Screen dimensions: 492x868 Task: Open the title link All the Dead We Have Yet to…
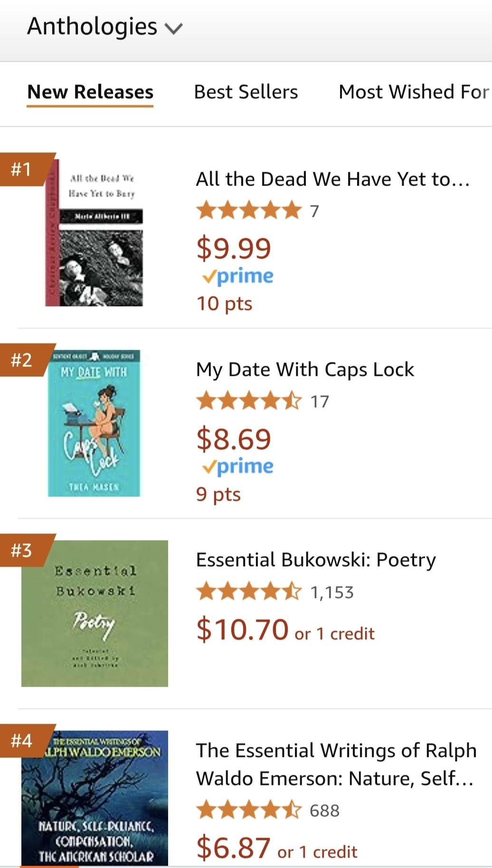click(332, 179)
